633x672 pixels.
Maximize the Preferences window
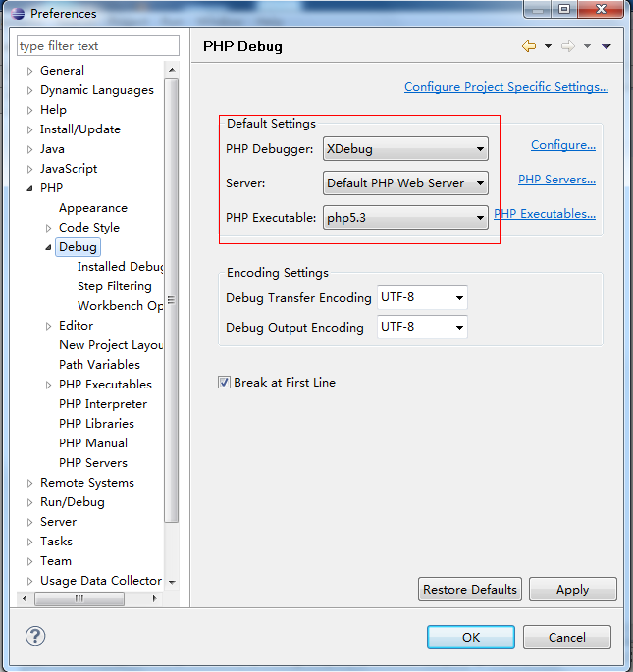(564, 9)
